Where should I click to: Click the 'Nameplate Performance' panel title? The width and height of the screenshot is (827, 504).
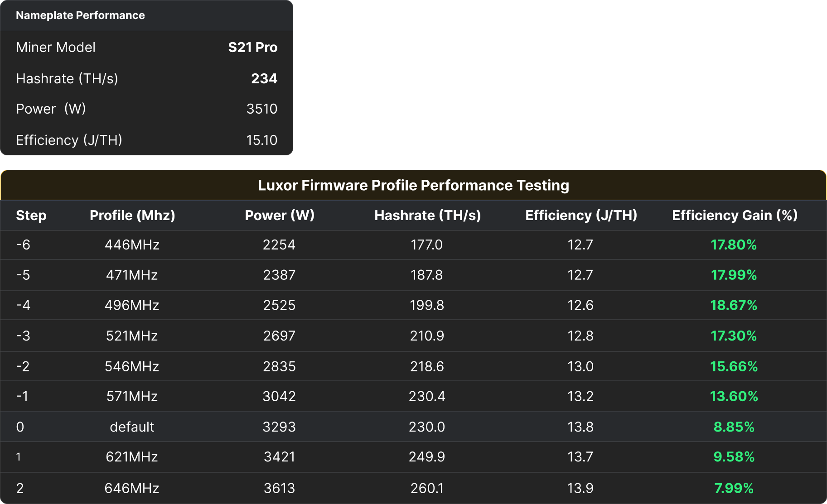coord(80,15)
